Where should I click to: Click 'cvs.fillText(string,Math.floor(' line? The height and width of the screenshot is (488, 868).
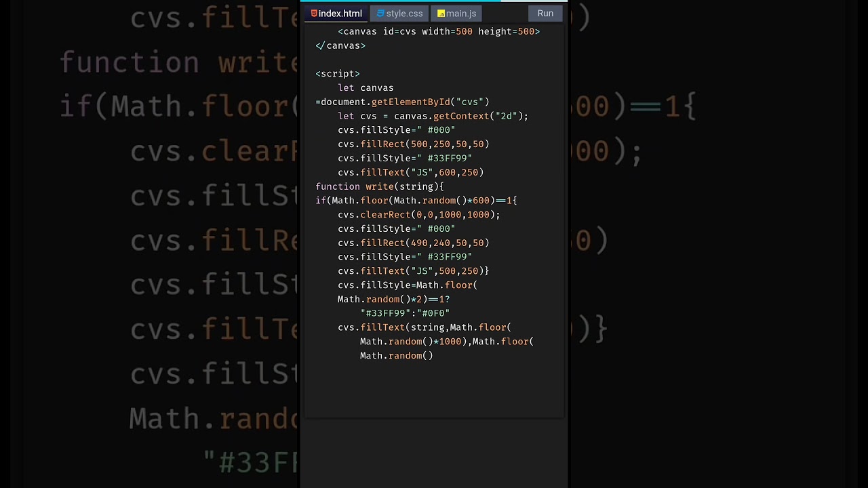(x=425, y=327)
